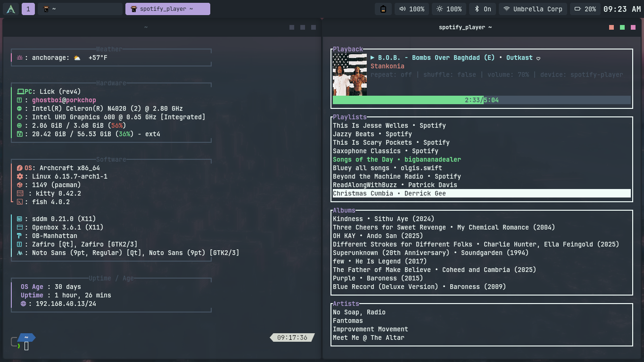644x362 pixels.
Task: Open the brightness 100% indicator
Action: pos(449,9)
